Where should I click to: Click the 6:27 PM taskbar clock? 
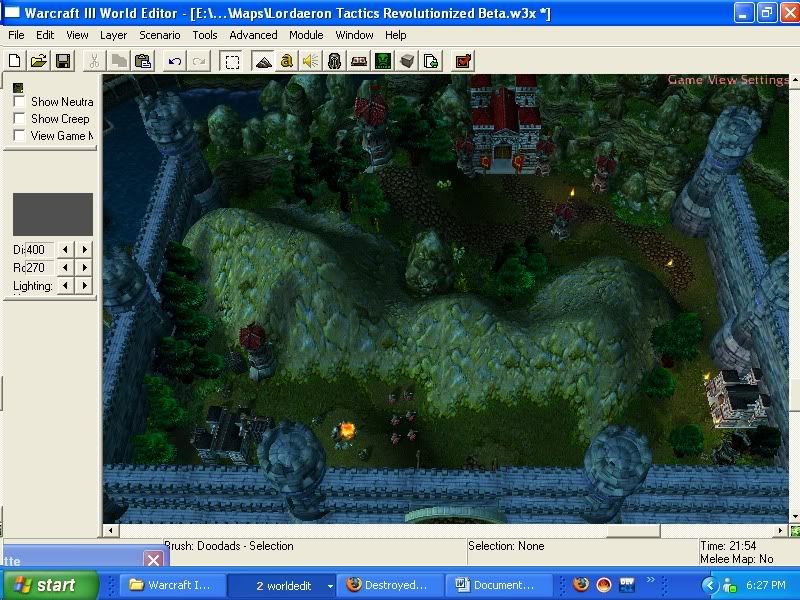click(765, 585)
